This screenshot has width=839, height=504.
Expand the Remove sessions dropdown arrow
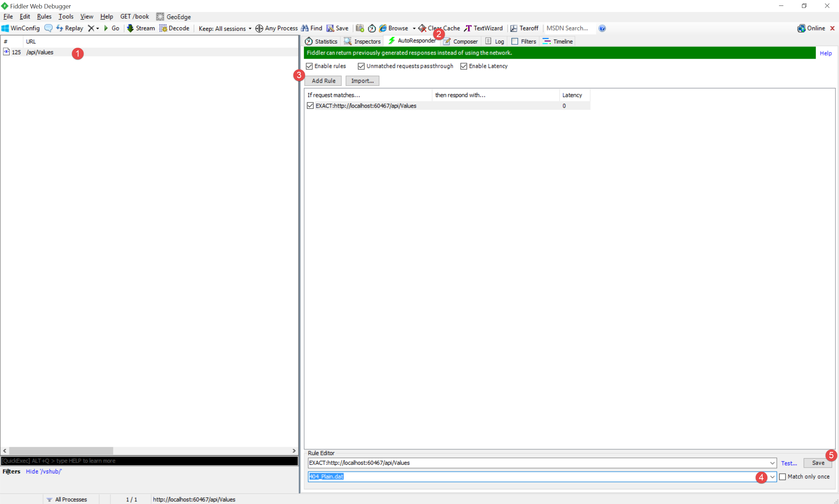click(x=98, y=28)
